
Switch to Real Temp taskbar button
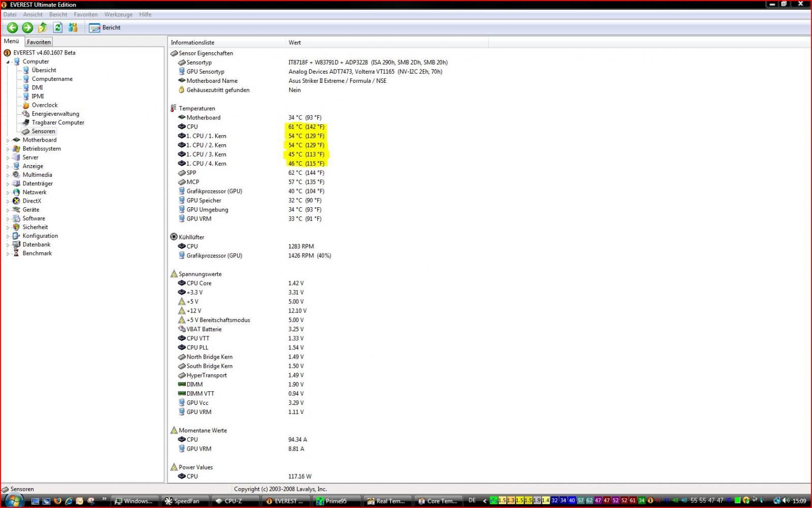pyautogui.click(x=388, y=501)
